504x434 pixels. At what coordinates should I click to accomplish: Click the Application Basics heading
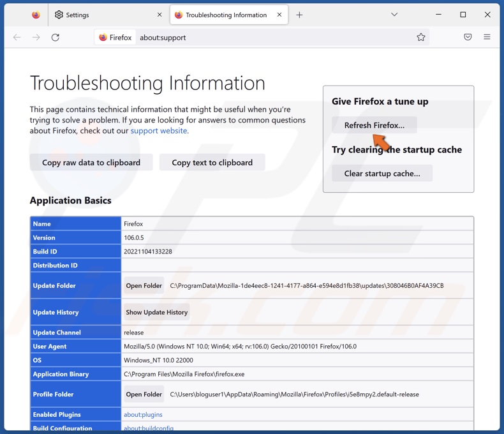click(71, 200)
